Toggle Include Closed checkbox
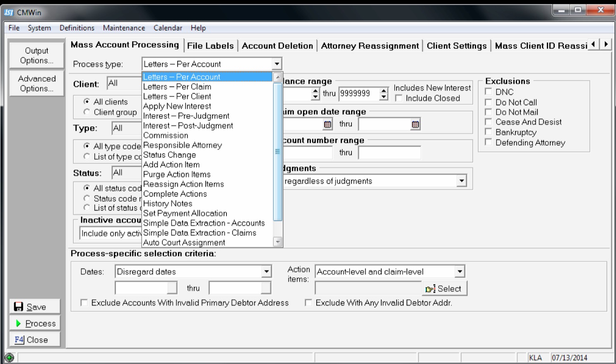616x364 pixels. click(399, 98)
